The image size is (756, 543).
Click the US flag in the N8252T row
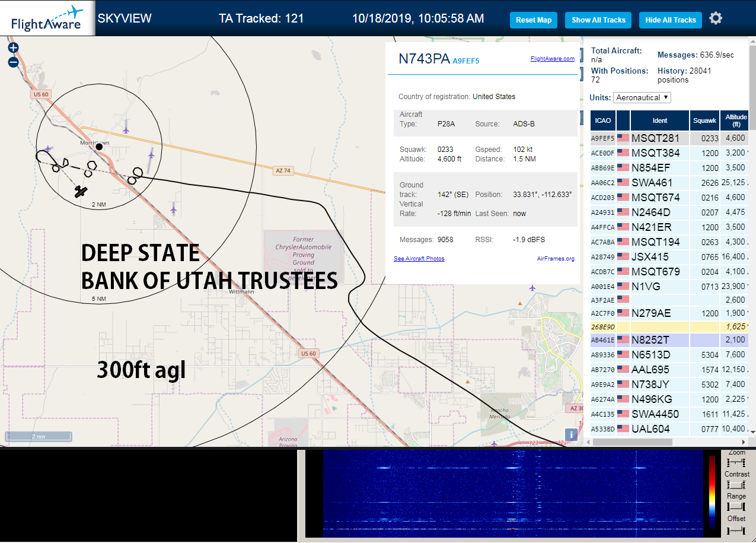click(623, 339)
